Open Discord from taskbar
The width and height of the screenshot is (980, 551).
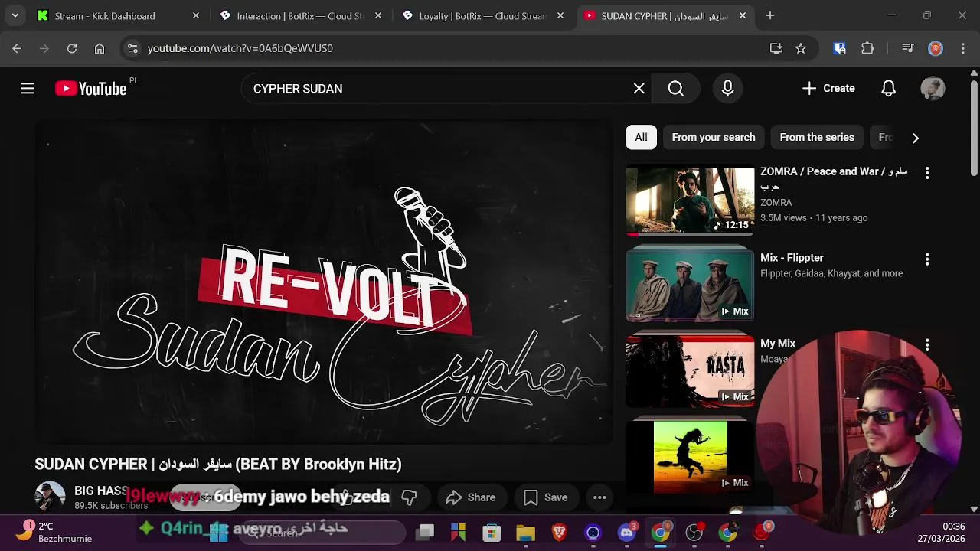pyautogui.click(x=627, y=533)
